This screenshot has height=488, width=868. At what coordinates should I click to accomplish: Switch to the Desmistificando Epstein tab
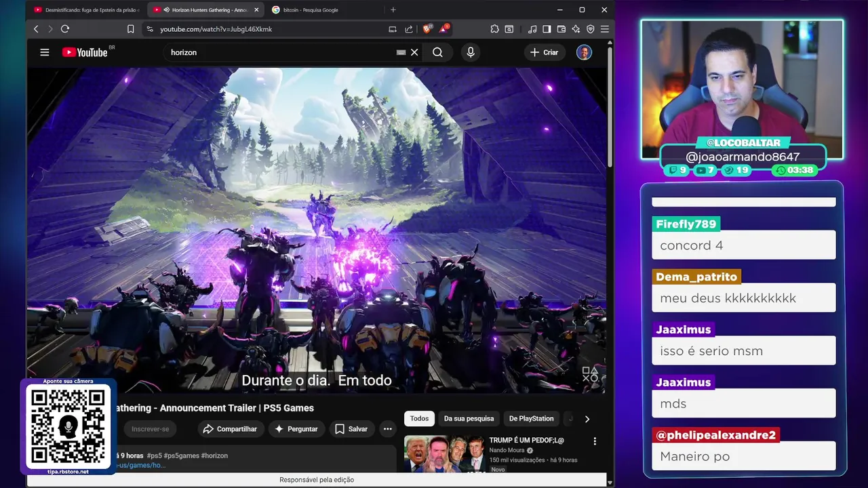point(85,10)
